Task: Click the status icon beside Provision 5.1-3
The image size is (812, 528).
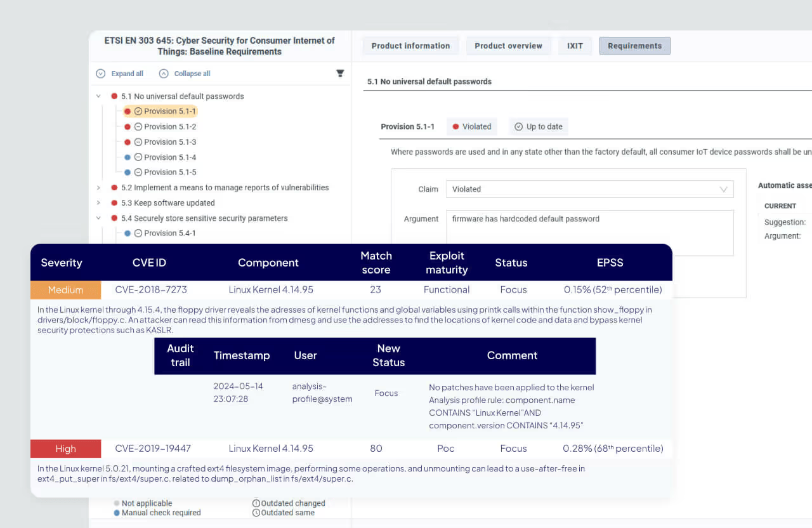Action: [138, 142]
